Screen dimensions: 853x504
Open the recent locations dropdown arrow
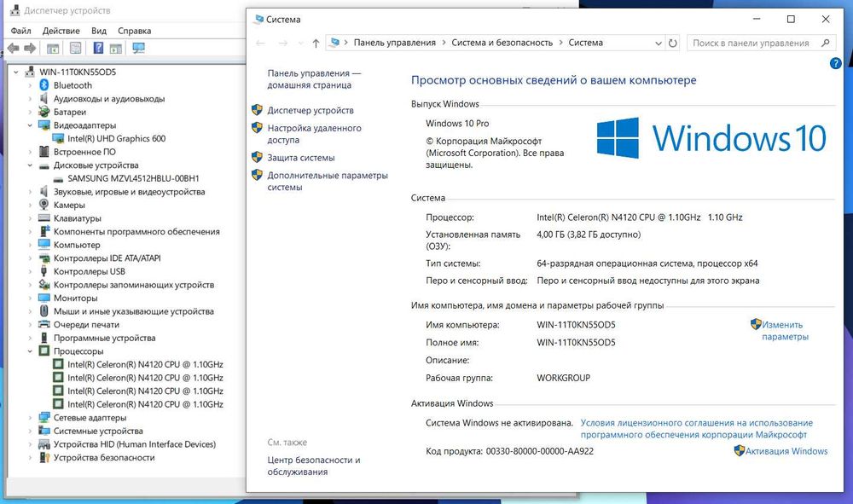(301, 43)
